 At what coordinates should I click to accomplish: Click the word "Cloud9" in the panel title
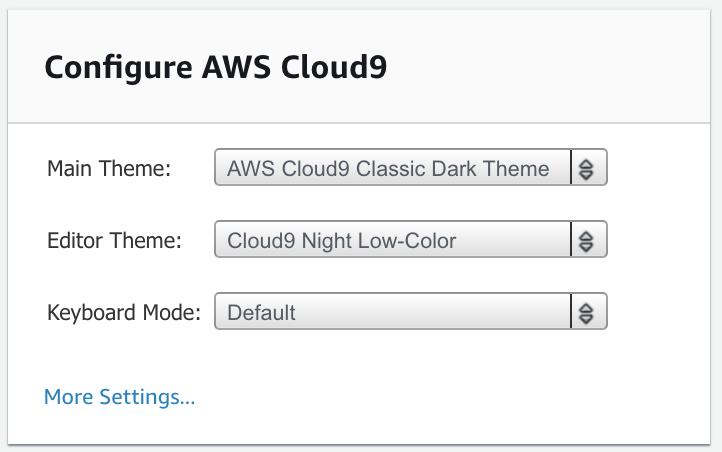tap(334, 67)
